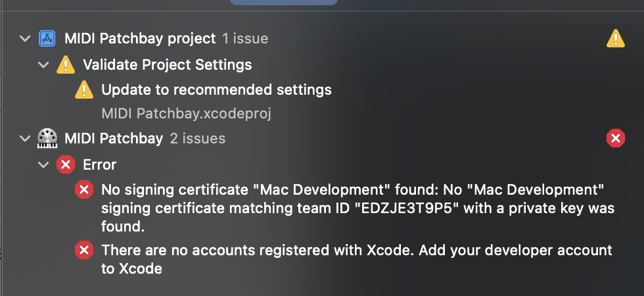Select the MIDI Patchbay project row label
The width and height of the screenshot is (644, 296).
(140, 39)
